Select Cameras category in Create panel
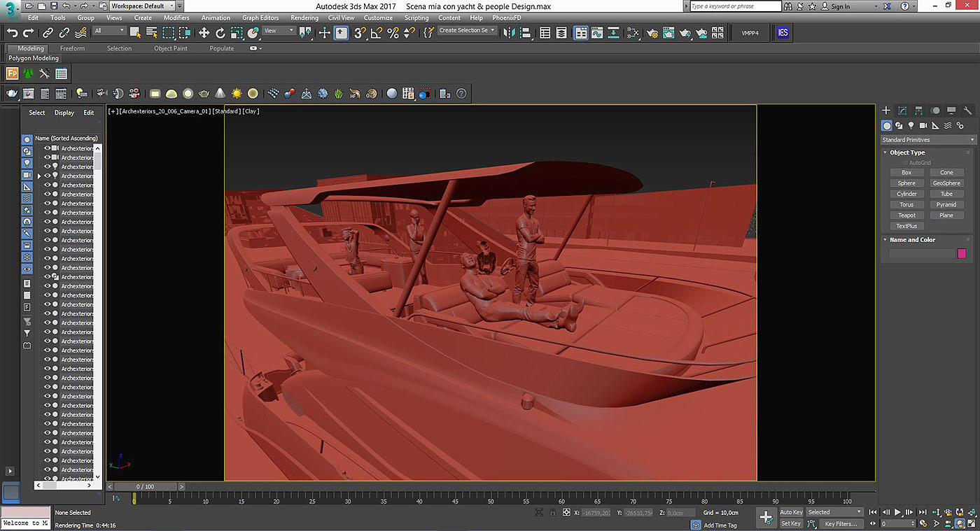This screenshot has height=531, width=980. click(x=923, y=125)
